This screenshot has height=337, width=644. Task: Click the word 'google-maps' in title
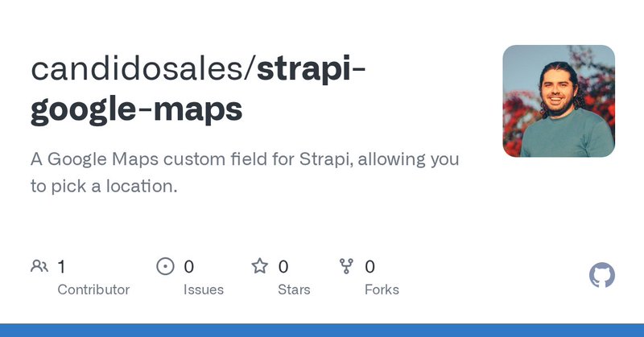tap(136, 110)
